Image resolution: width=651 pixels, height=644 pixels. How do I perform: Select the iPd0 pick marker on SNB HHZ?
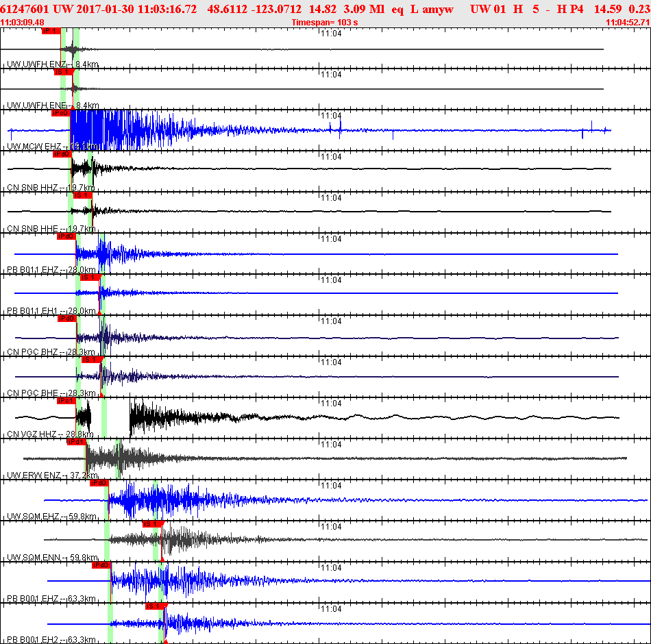click(x=62, y=154)
